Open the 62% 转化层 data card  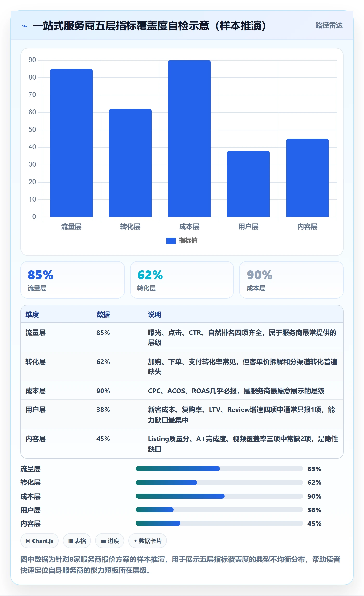click(x=182, y=280)
